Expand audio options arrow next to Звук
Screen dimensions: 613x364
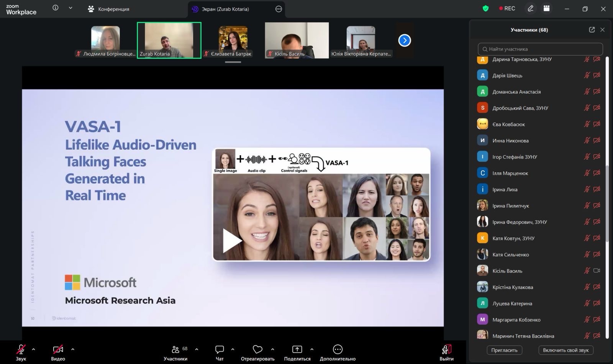(33, 349)
